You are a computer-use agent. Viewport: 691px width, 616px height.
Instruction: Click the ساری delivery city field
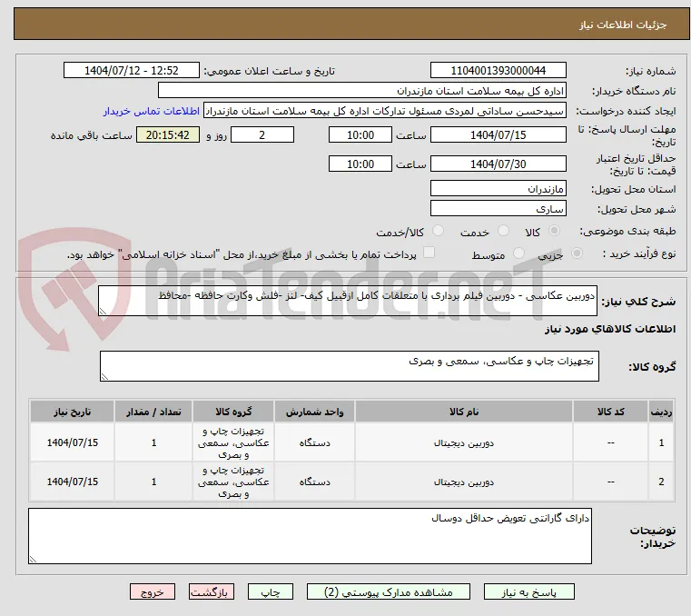tap(498, 208)
